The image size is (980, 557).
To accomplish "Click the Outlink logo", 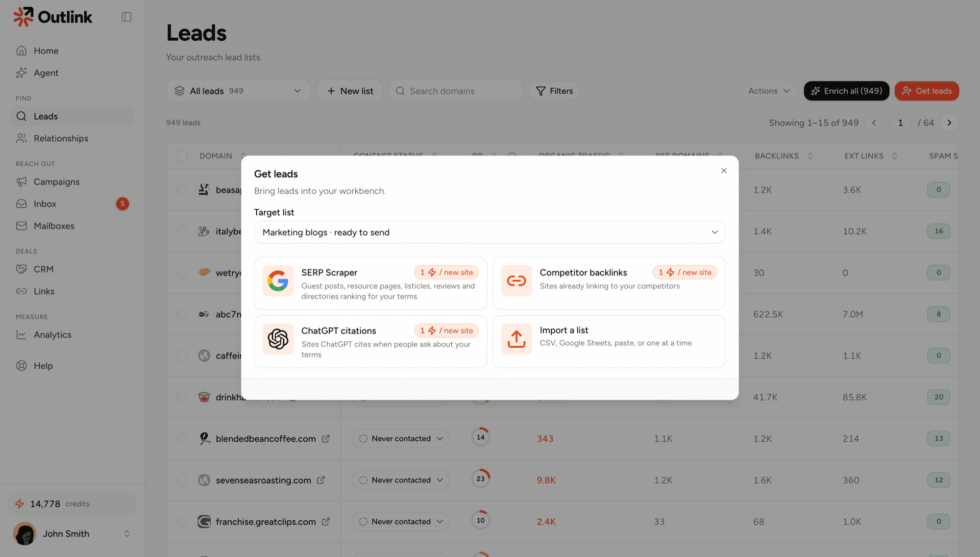I will tap(53, 17).
